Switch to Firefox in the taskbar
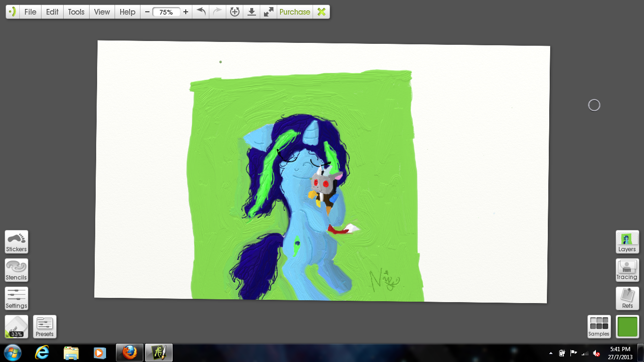644x362 pixels. coord(129,353)
